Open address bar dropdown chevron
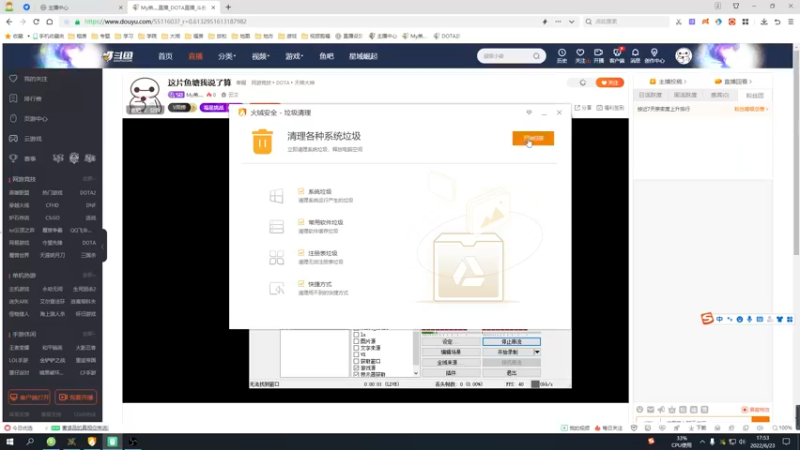The image size is (800, 450). point(571,21)
